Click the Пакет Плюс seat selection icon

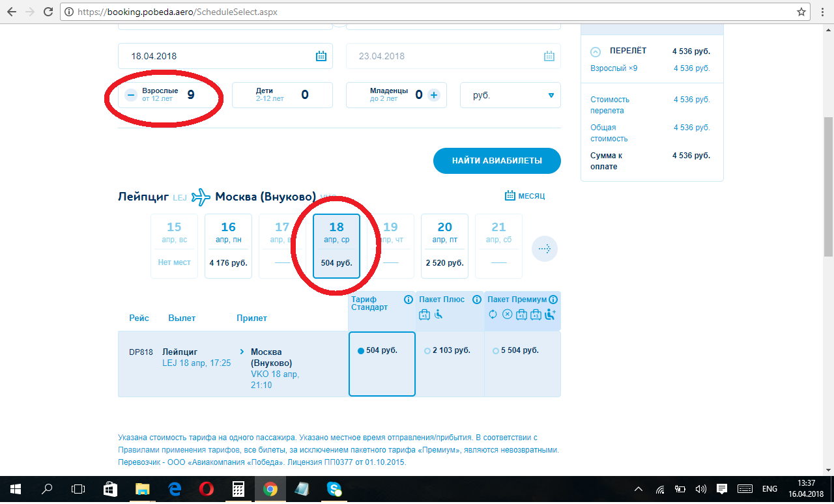tap(439, 315)
